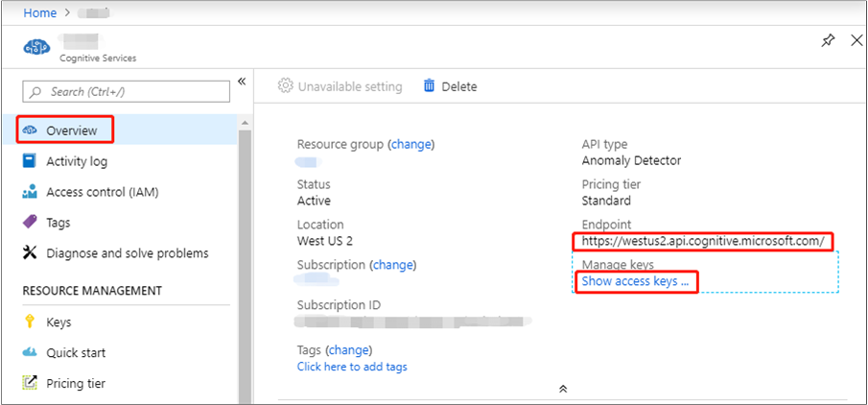The image size is (868, 405).
Task: Click the sidebar search field
Action: point(127,91)
